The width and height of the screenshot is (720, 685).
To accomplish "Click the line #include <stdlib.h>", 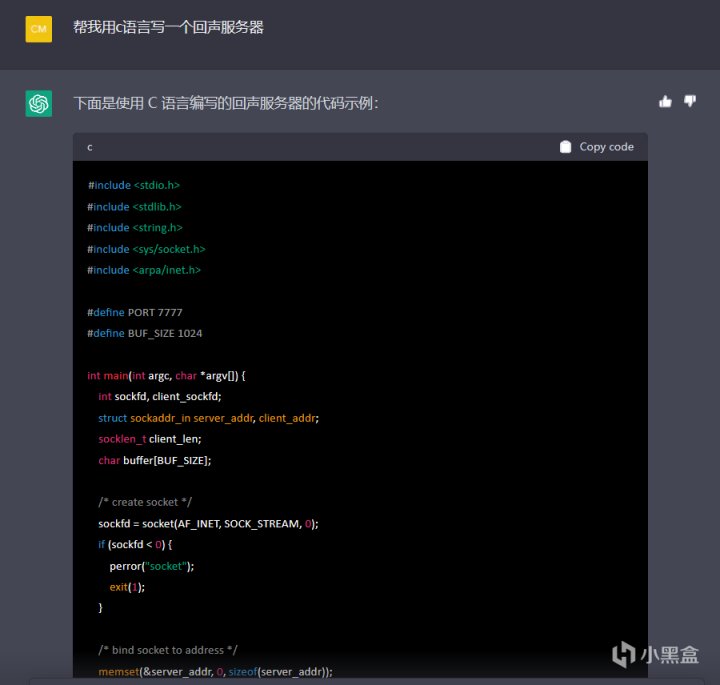I will click(134, 207).
